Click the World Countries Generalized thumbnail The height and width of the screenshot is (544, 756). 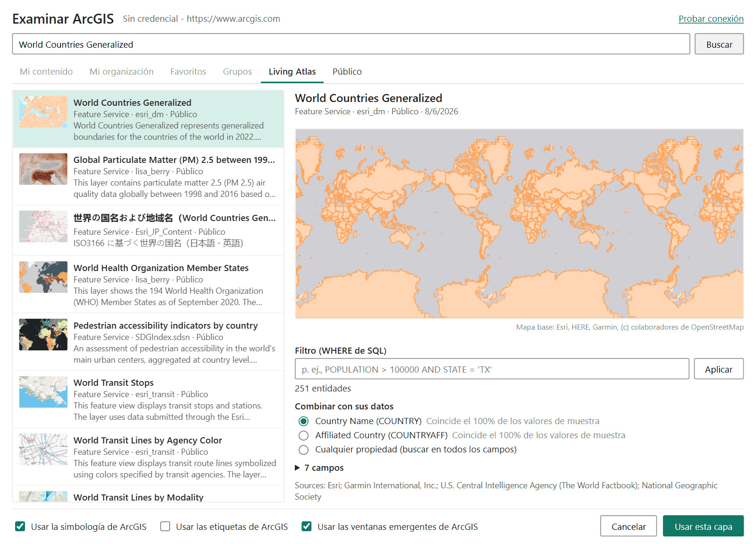pos(43,112)
